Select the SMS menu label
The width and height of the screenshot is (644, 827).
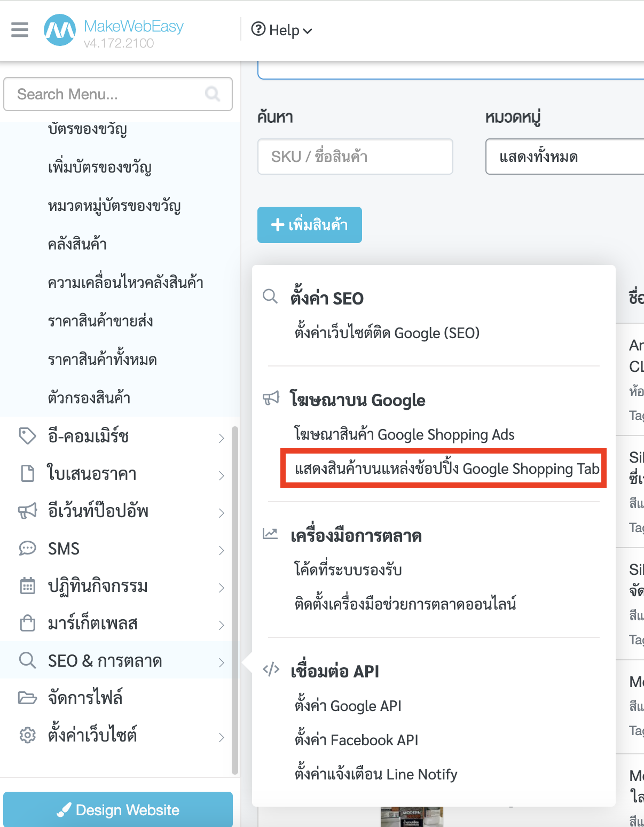[x=64, y=549]
